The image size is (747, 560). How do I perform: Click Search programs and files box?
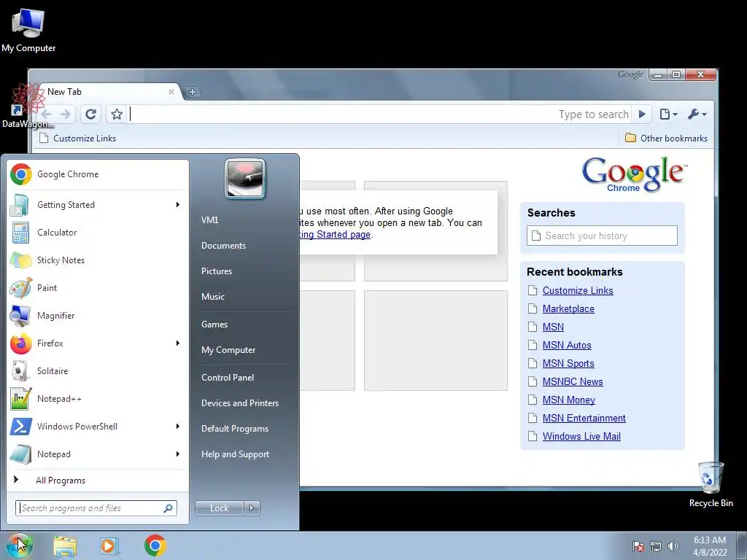pos(96,508)
